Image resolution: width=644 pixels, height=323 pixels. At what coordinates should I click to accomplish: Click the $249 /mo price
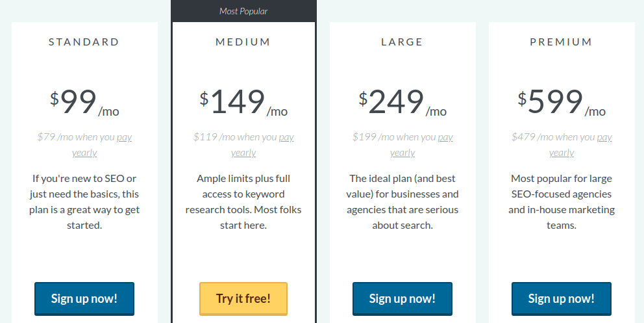click(x=402, y=102)
